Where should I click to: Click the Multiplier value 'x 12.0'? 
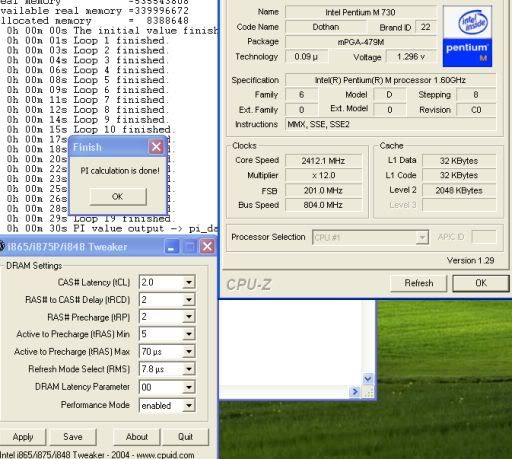[x=323, y=175]
